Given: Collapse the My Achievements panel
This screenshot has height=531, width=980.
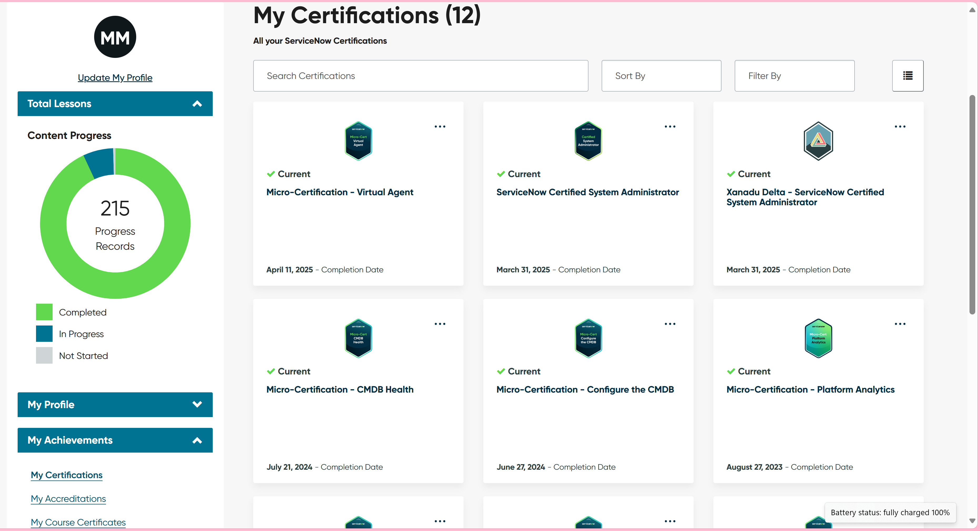Looking at the screenshot, I should point(197,440).
